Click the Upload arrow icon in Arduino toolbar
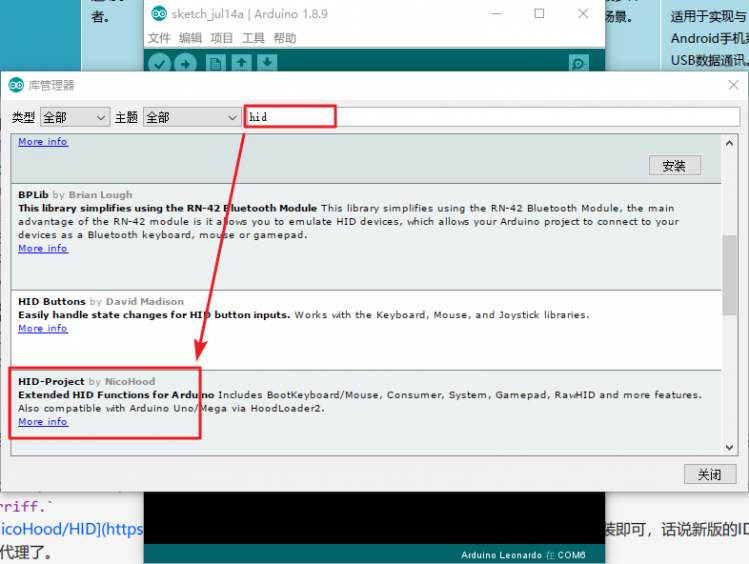The height and width of the screenshot is (564, 749). tap(185, 64)
